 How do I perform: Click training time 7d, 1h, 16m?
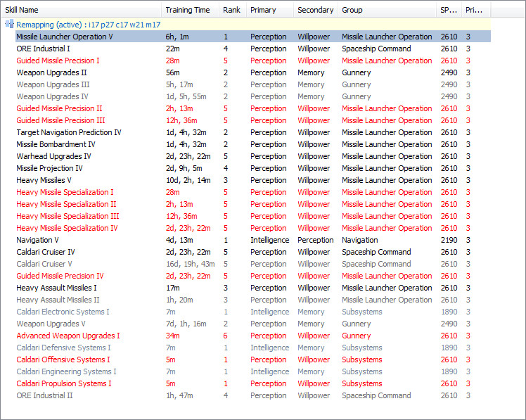click(x=186, y=324)
